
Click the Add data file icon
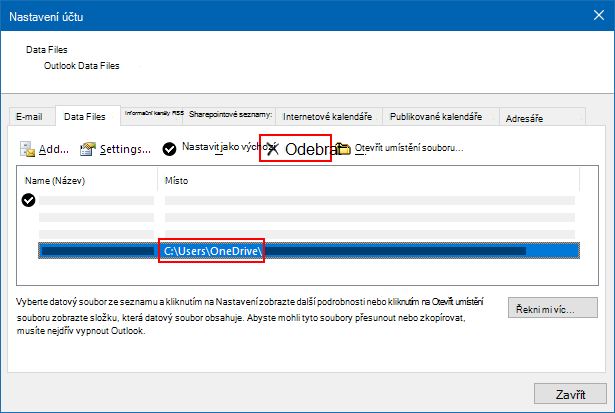27,149
